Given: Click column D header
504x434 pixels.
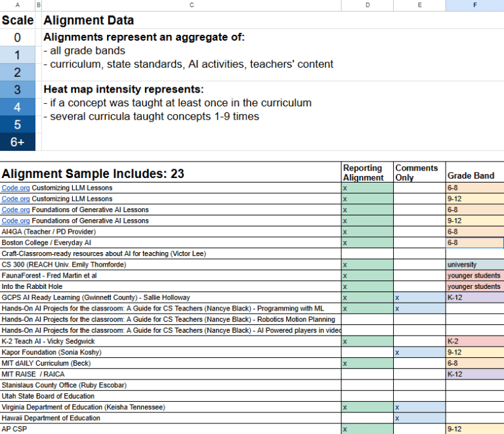Looking at the screenshot, I should 367,5.
